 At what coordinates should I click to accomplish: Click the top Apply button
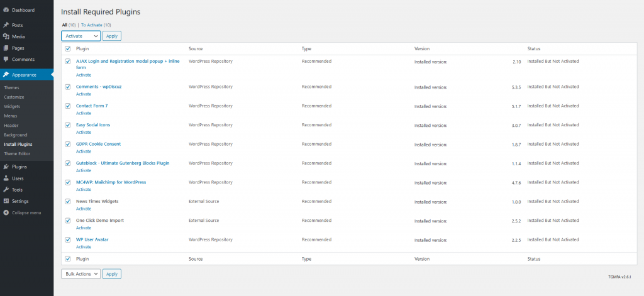(112, 36)
